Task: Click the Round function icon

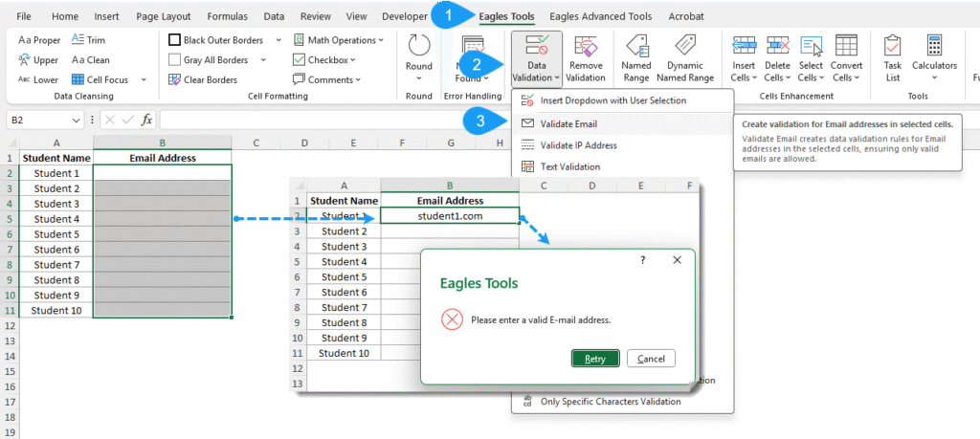Action: coord(419,47)
